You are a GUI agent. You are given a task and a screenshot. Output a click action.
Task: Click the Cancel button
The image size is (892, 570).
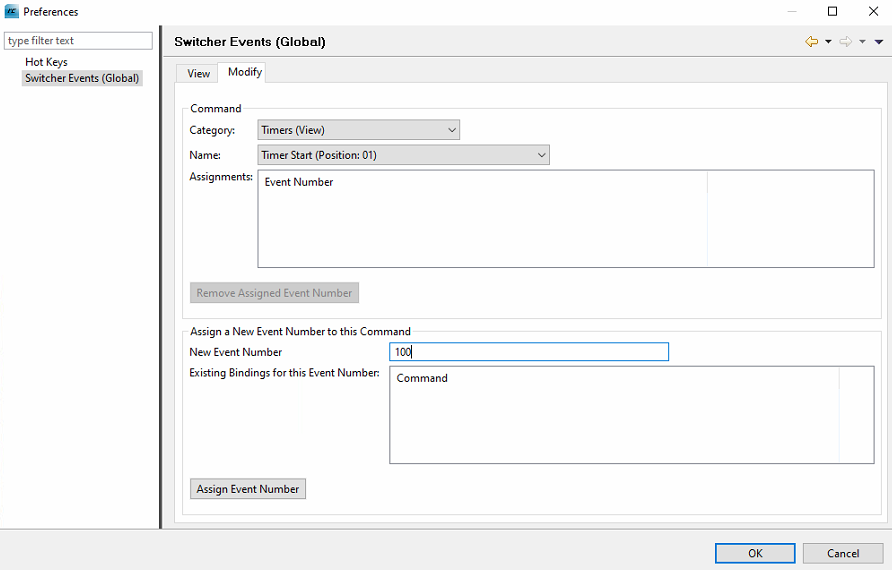point(843,553)
